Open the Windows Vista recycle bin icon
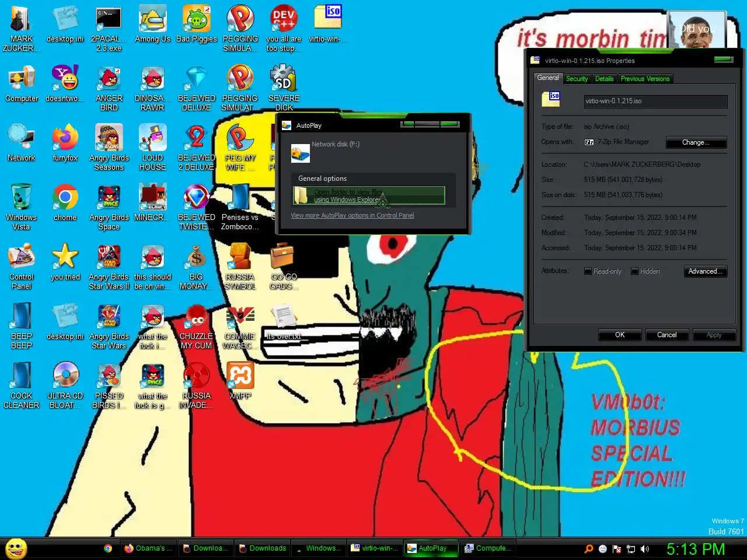The width and height of the screenshot is (747, 560). [22, 207]
